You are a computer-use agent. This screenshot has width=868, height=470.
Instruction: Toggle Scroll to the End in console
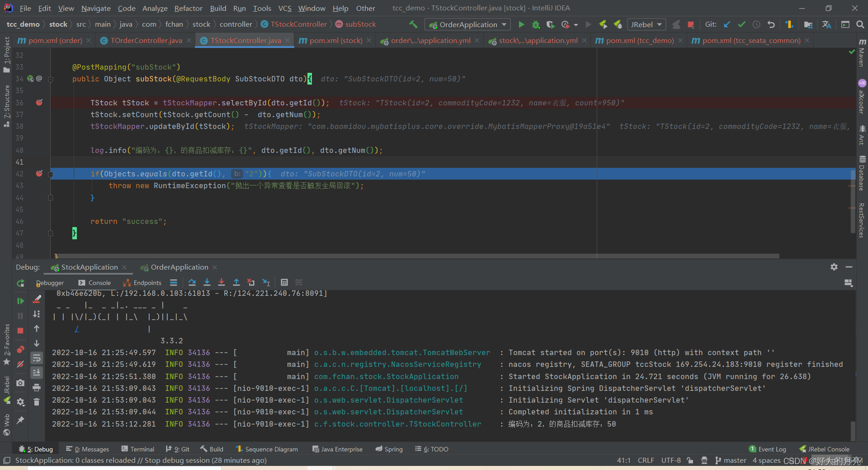[x=37, y=373]
